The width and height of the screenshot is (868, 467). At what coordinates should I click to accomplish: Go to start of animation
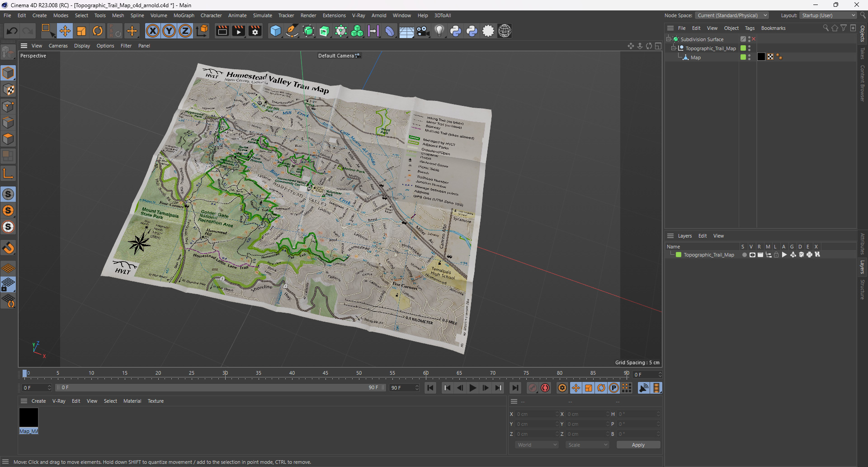(x=430, y=388)
